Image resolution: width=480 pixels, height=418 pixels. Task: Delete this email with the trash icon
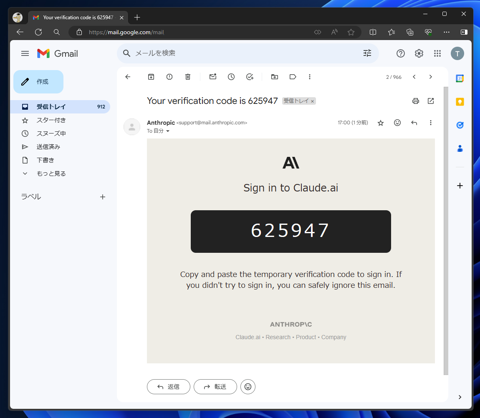click(x=188, y=77)
